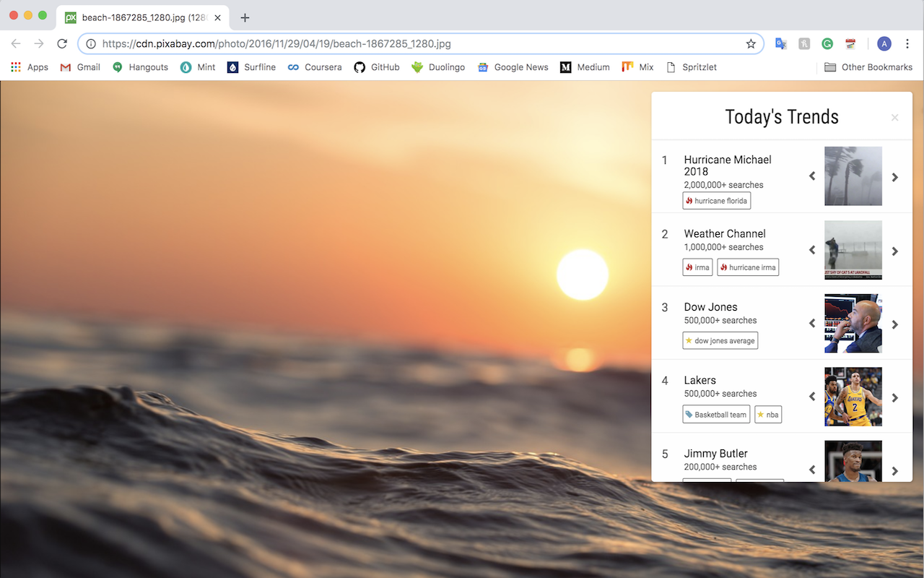Reload the page with the refresh icon
This screenshot has height=578, width=924.
point(62,44)
